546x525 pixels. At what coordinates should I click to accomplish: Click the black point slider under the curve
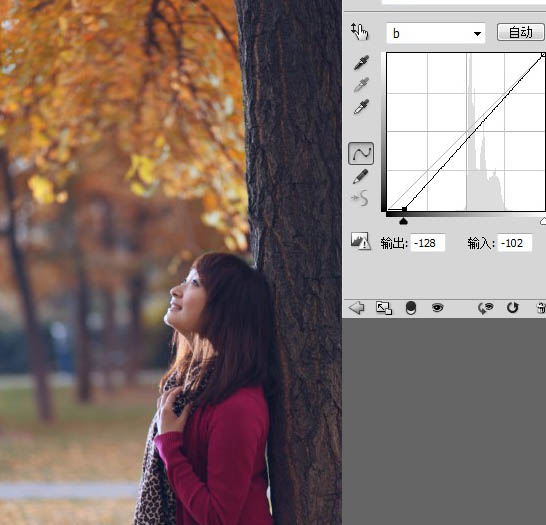pos(403,221)
